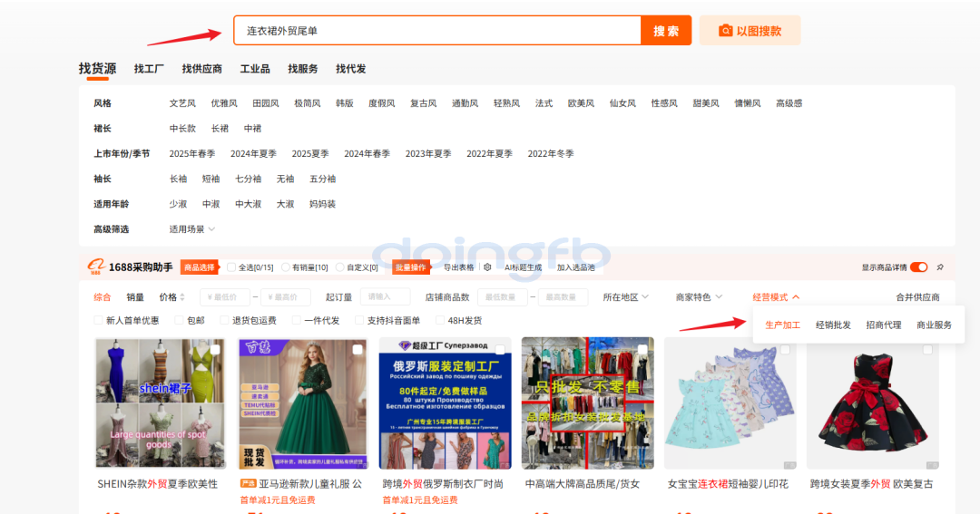Toggle the 显示商品详情 switch

tap(918, 267)
